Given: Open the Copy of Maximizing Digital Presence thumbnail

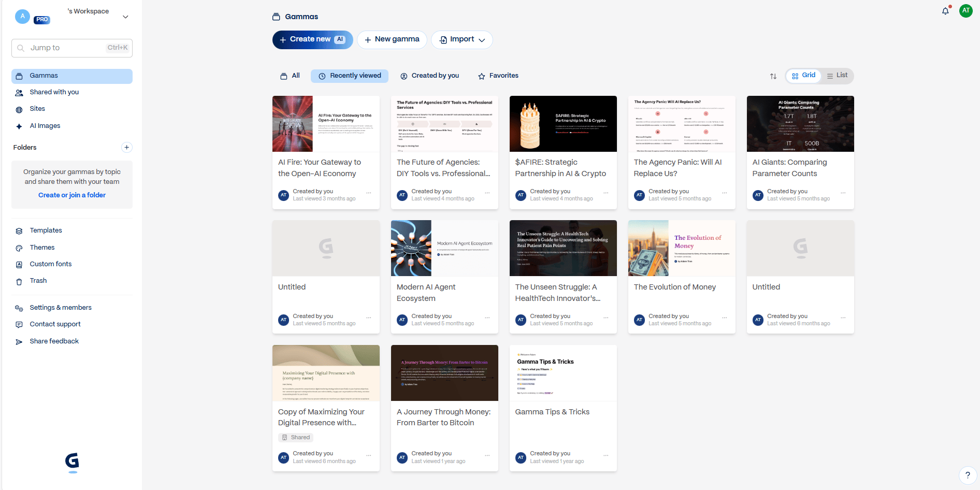Looking at the screenshot, I should [326, 373].
